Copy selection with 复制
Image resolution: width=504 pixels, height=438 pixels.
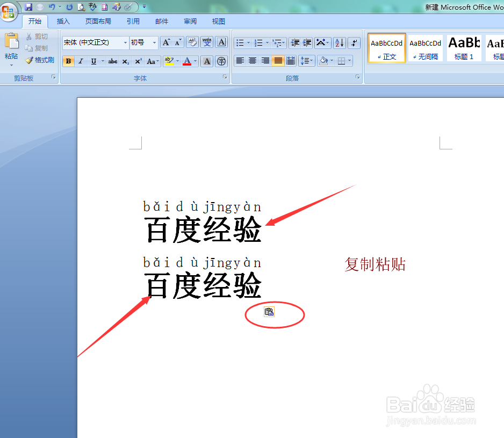[37, 48]
